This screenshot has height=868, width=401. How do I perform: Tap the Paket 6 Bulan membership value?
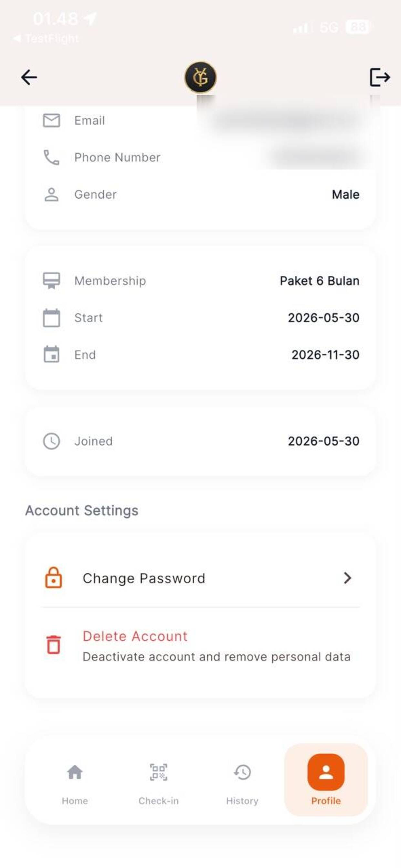click(x=319, y=281)
